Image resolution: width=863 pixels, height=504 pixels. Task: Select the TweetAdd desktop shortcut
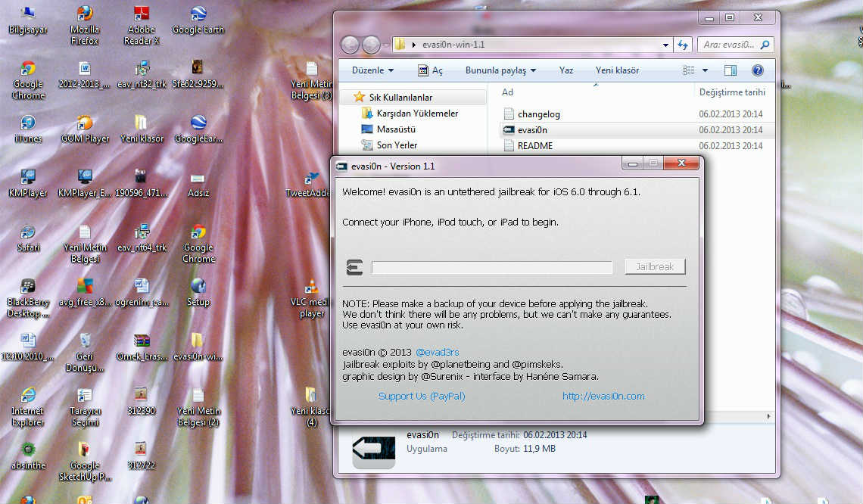coord(310,184)
